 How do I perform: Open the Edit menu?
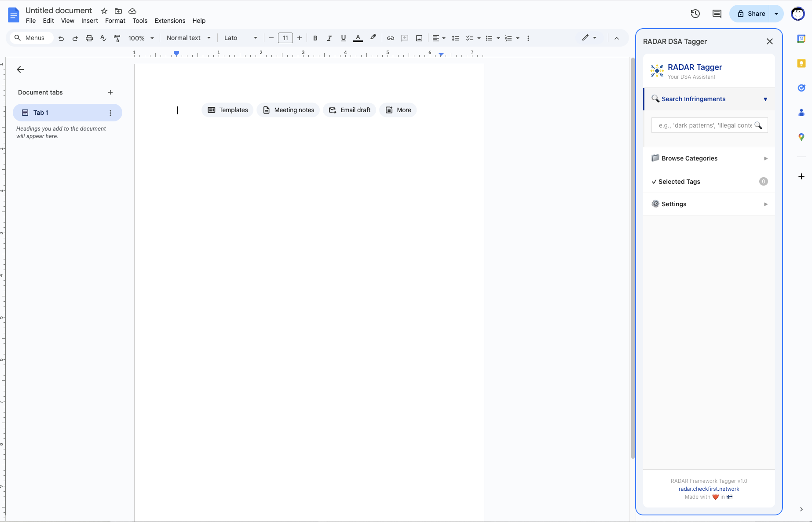(x=48, y=21)
